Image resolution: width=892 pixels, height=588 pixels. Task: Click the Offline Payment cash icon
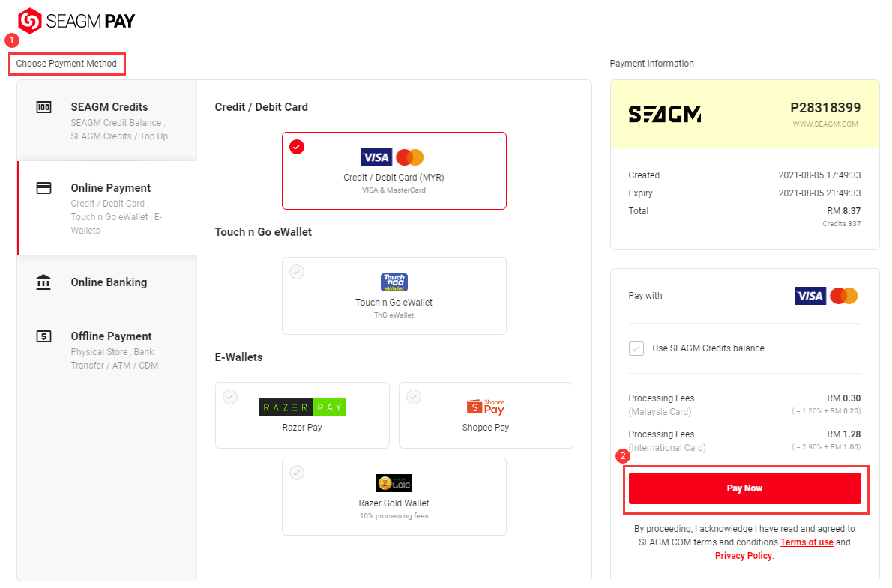click(43, 336)
